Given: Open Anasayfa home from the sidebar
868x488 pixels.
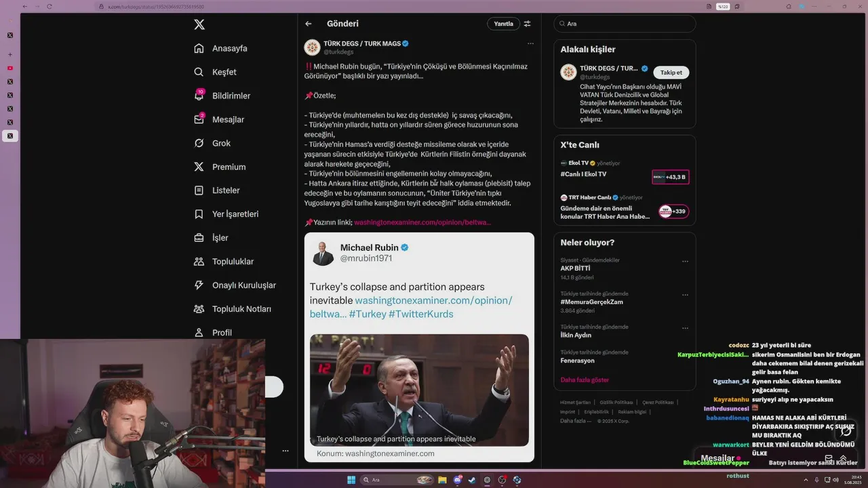Looking at the screenshot, I should [x=220, y=48].
